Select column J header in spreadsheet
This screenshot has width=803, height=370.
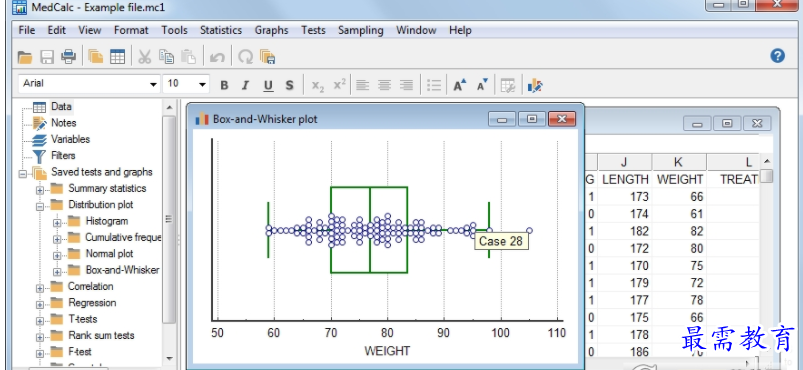(x=624, y=162)
